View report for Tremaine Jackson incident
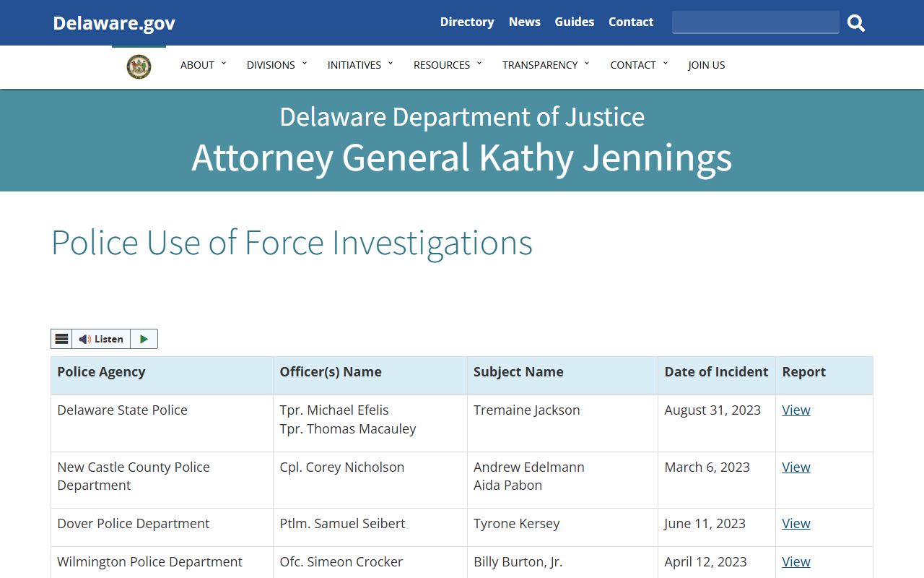 796,410
